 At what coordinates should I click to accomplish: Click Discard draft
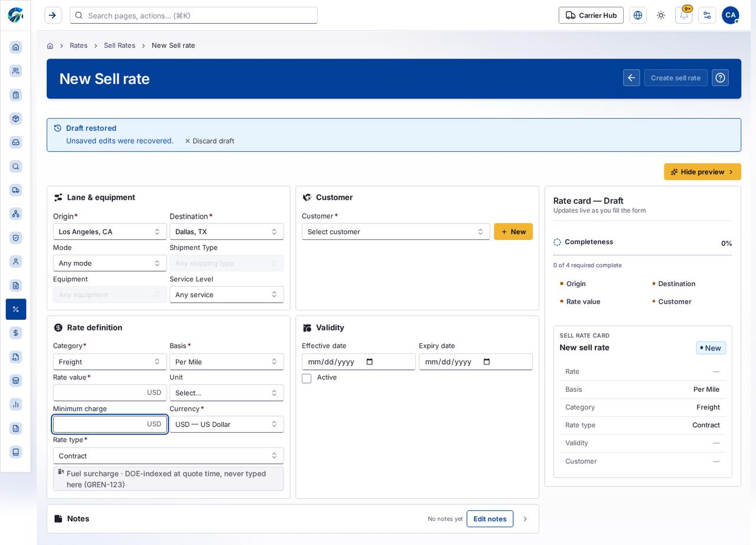point(209,141)
